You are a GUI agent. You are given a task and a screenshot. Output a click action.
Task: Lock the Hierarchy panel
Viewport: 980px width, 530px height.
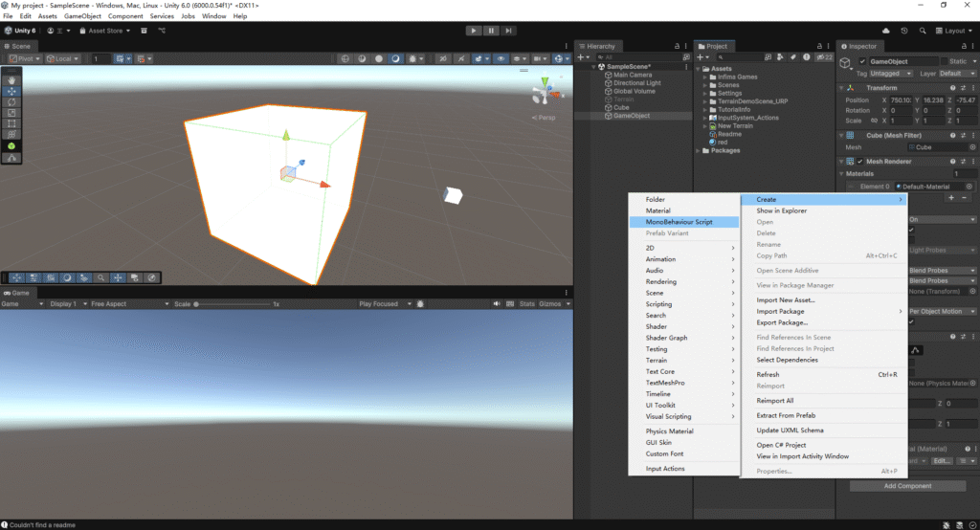click(x=677, y=46)
